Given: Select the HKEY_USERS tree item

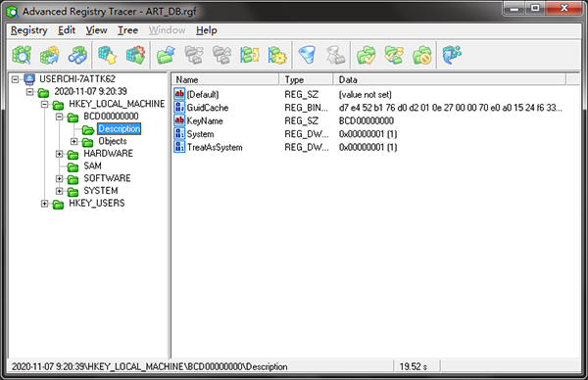Looking at the screenshot, I should [97, 203].
